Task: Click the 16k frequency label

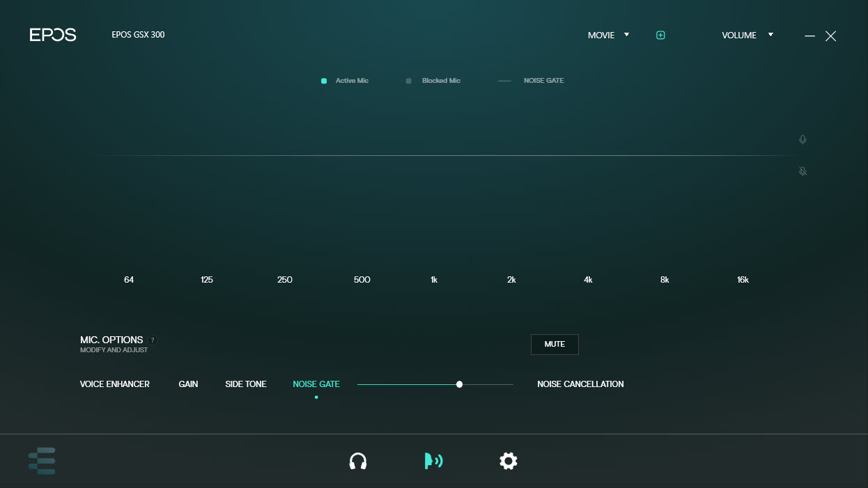Action: pos(743,280)
